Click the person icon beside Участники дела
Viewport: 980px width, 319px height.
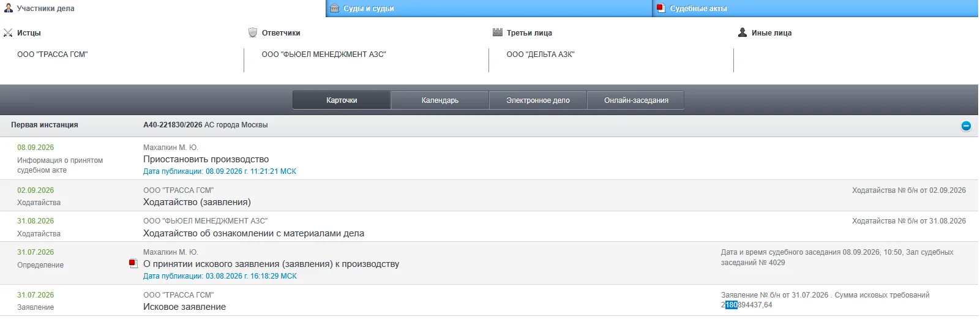tap(9, 9)
